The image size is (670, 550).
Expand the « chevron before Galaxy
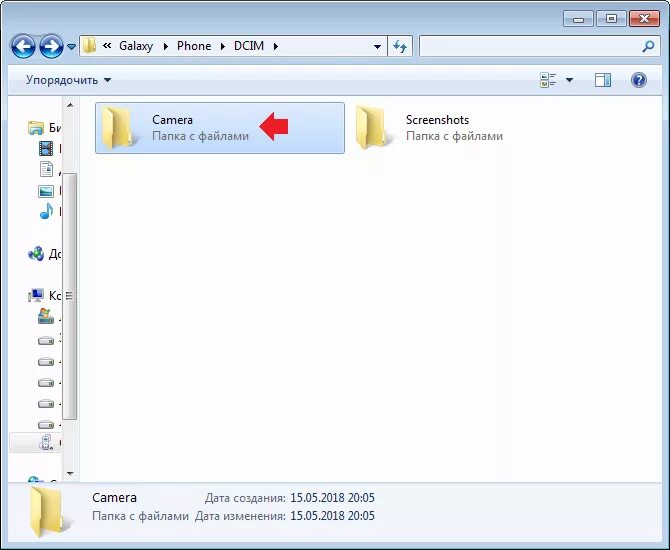coord(107,46)
